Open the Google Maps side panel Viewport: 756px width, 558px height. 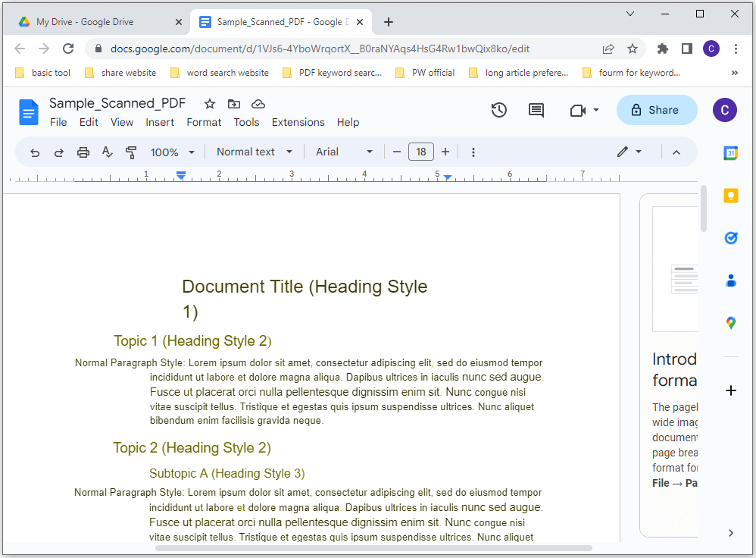730,323
